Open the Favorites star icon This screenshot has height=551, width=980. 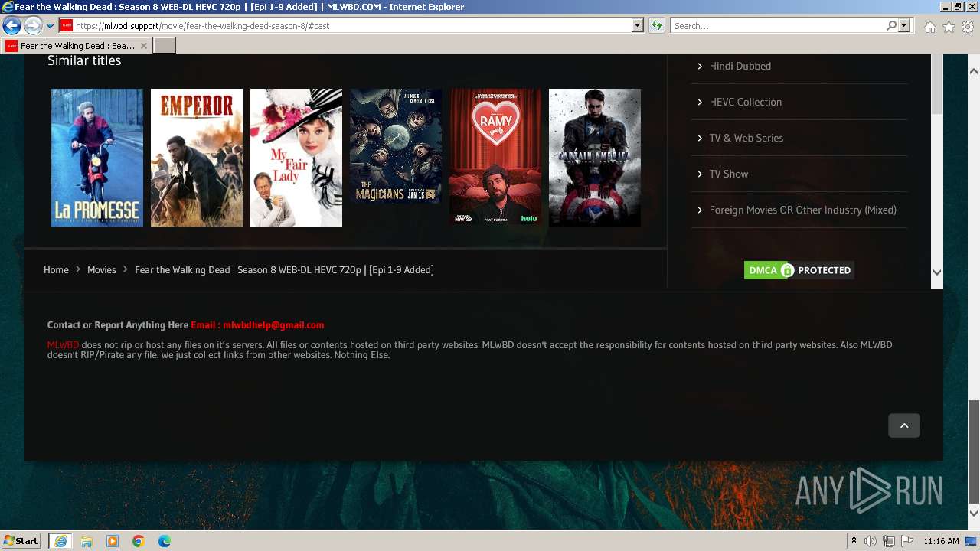[x=949, y=27]
